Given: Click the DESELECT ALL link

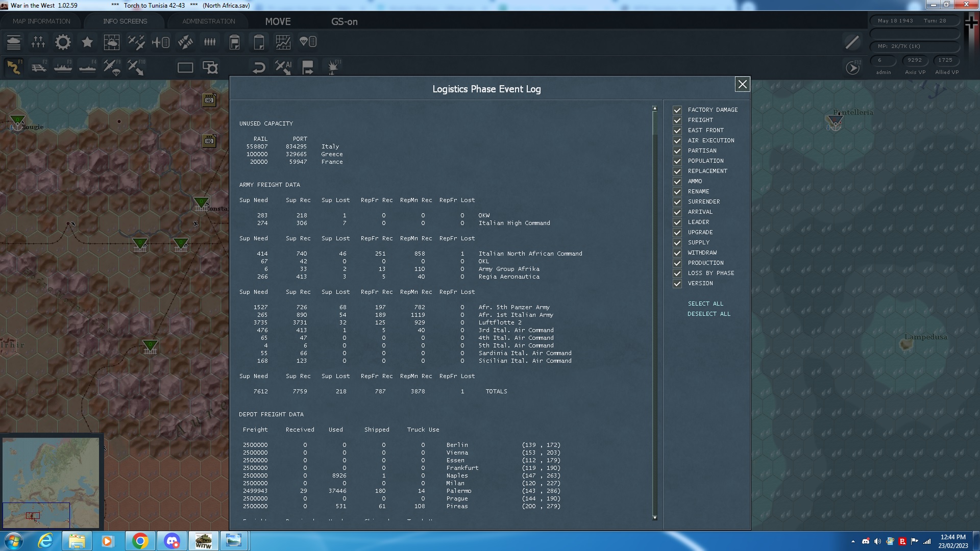Looking at the screenshot, I should pyautogui.click(x=708, y=314).
